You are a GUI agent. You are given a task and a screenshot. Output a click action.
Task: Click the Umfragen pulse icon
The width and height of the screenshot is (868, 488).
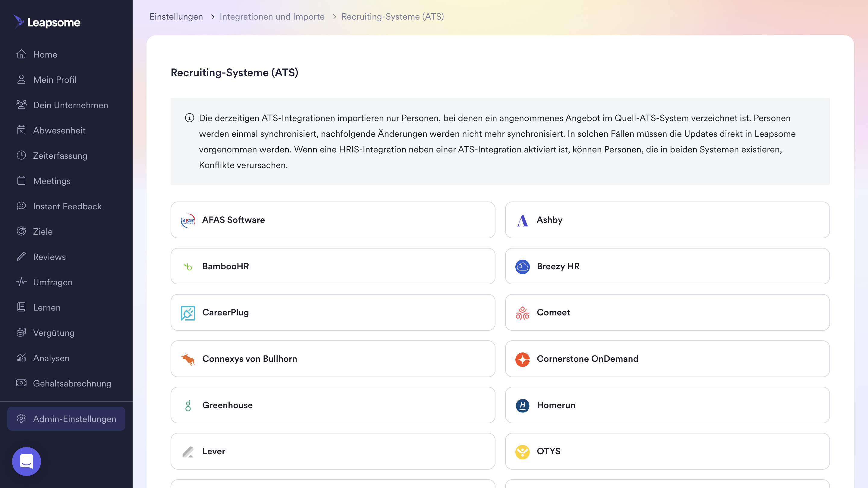point(21,282)
